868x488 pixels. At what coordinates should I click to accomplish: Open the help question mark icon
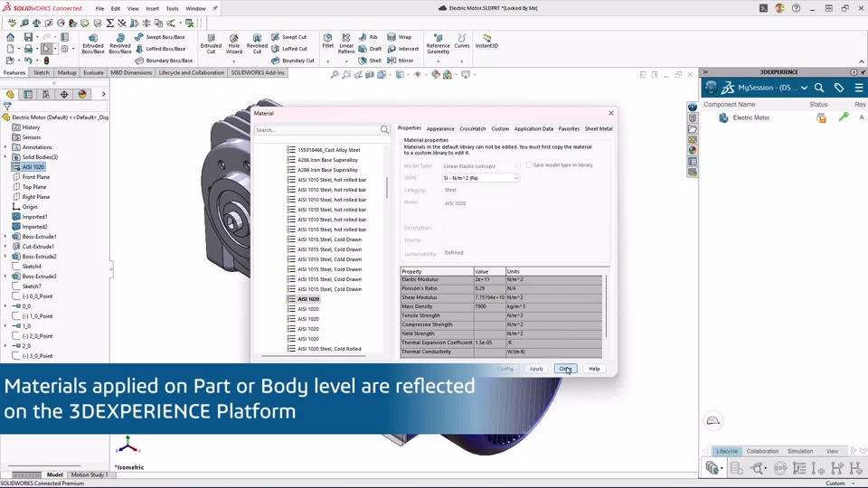(796, 8)
